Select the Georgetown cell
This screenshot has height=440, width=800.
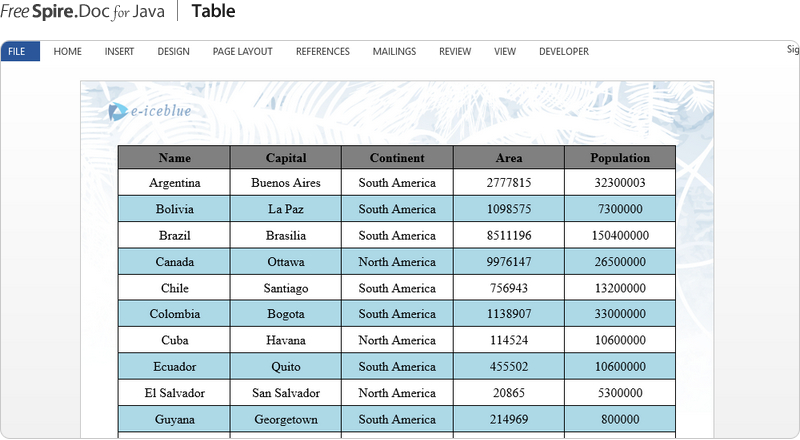click(286, 420)
